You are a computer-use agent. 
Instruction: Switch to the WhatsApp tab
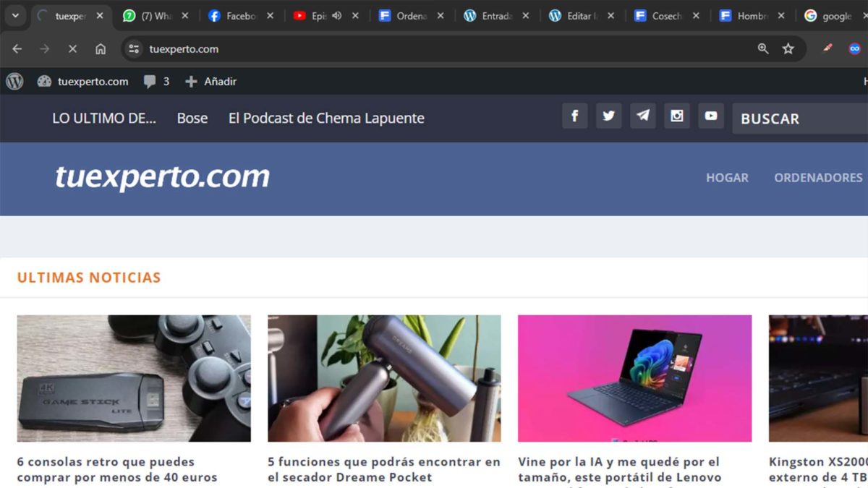pos(154,15)
